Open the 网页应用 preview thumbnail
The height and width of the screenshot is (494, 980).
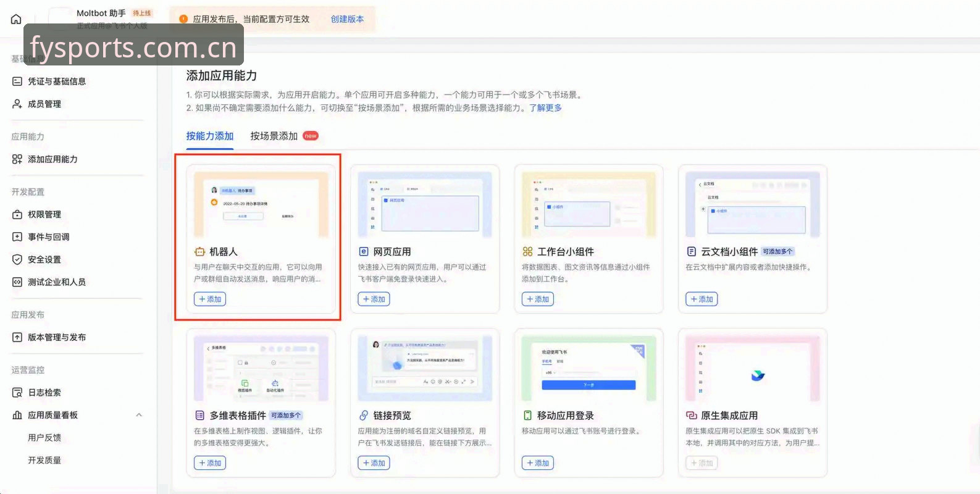pyautogui.click(x=425, y=205)
